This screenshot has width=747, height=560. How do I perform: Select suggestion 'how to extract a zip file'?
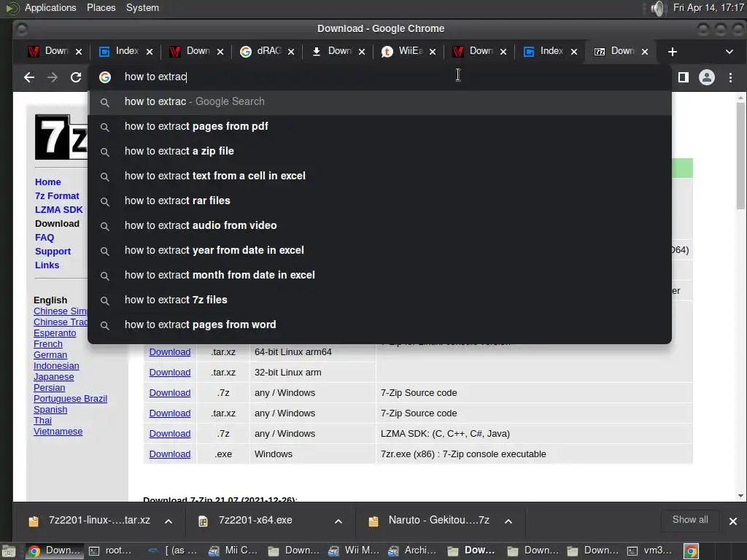pyautogui.click(x=379, y=151)
